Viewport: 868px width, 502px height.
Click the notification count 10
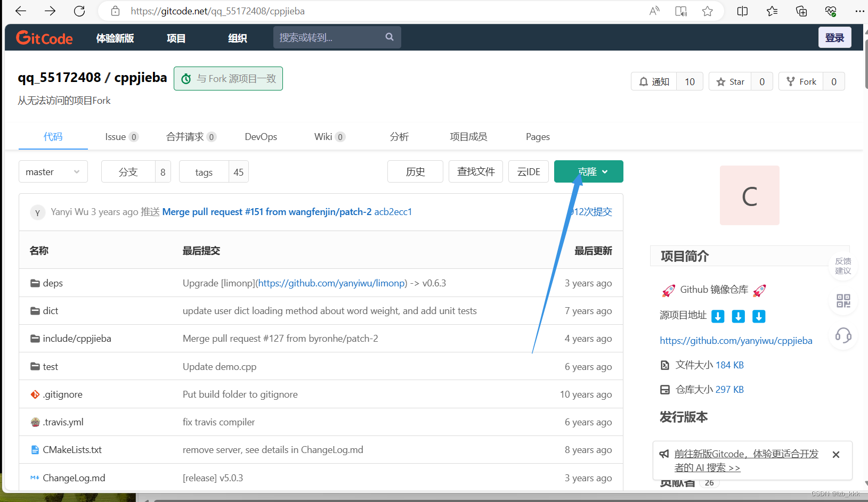coord(689,81)
